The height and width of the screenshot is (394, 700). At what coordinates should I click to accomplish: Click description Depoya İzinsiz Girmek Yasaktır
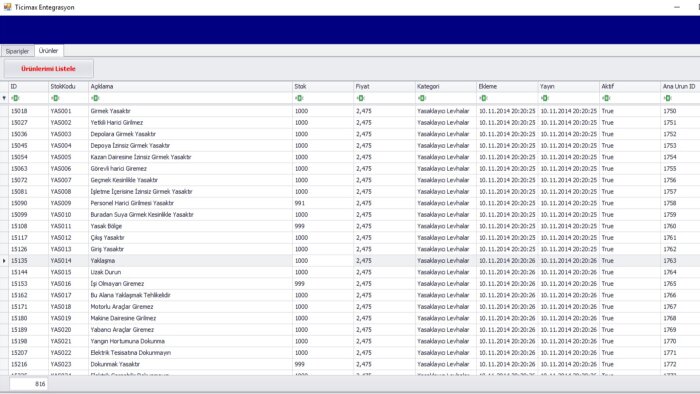[x=130, y=146]
